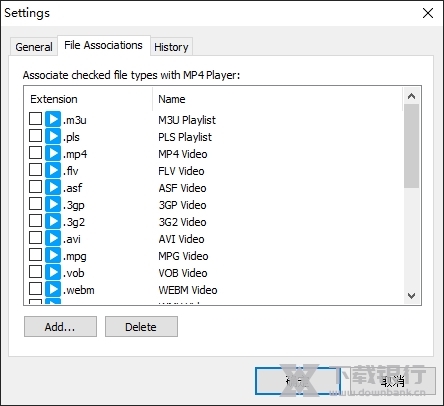This screenshot has height=406, width=444.
Task: Click the .mp4 extension text
Action: click(75, 154)
